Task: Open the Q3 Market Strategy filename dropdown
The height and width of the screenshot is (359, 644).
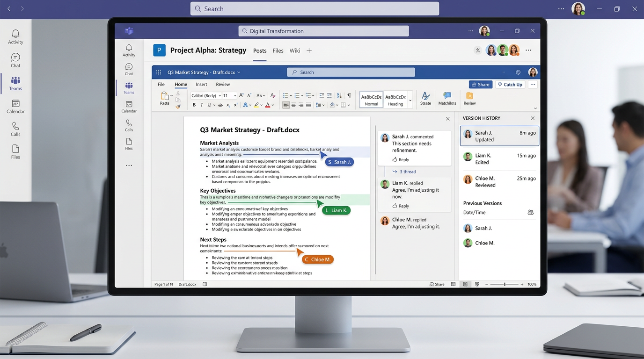Action: 239,72
